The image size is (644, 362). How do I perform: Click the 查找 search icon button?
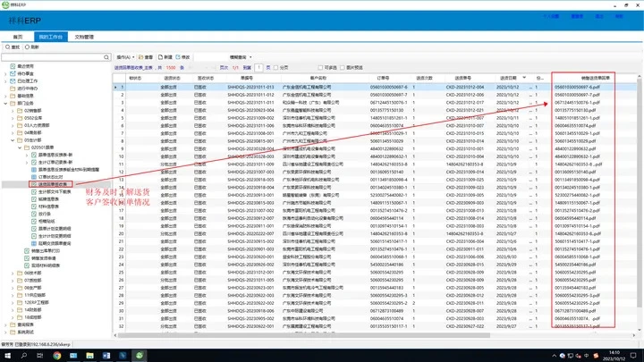(9, 49)
